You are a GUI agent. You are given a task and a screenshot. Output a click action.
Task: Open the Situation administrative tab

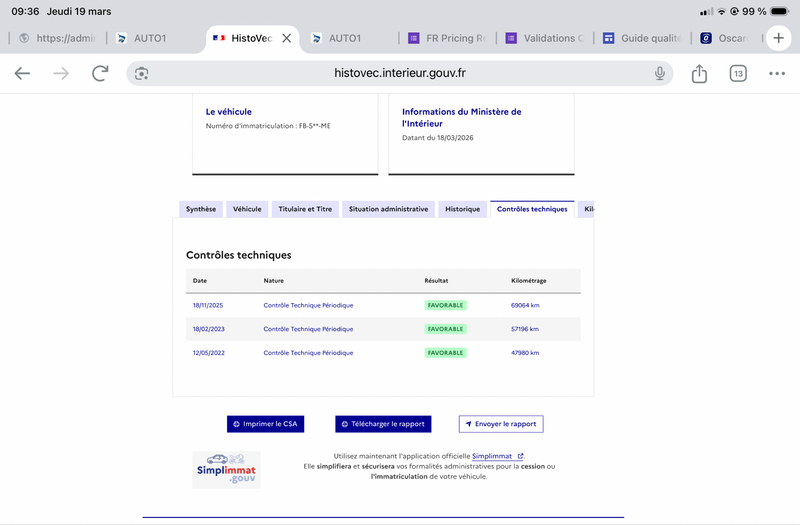(x=388, y=209)
